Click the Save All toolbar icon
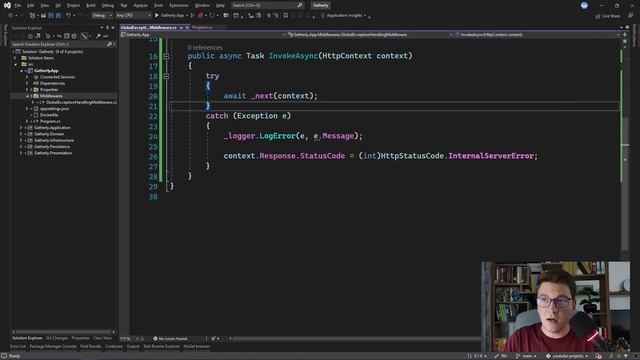 [x=58, y=16]
